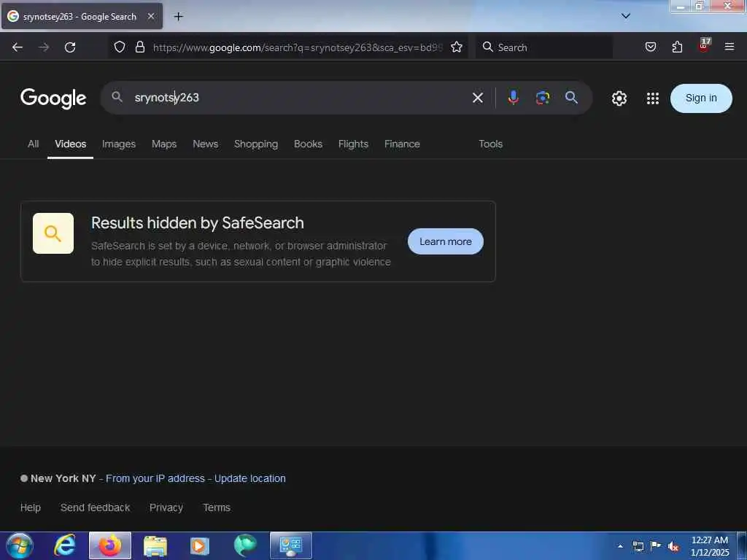747x560 pixels.
Task: Switch to the News tab
Action: pyautogui.click(x=205, y=144)
